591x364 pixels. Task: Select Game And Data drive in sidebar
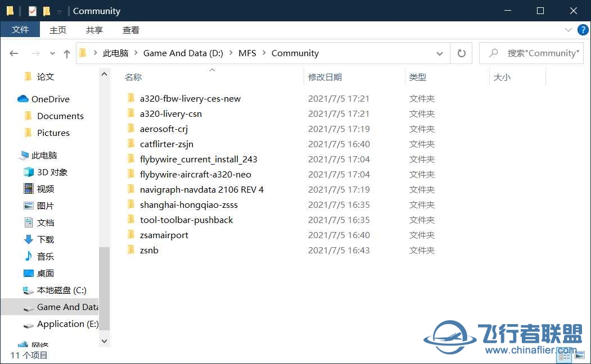coord(67,307)
